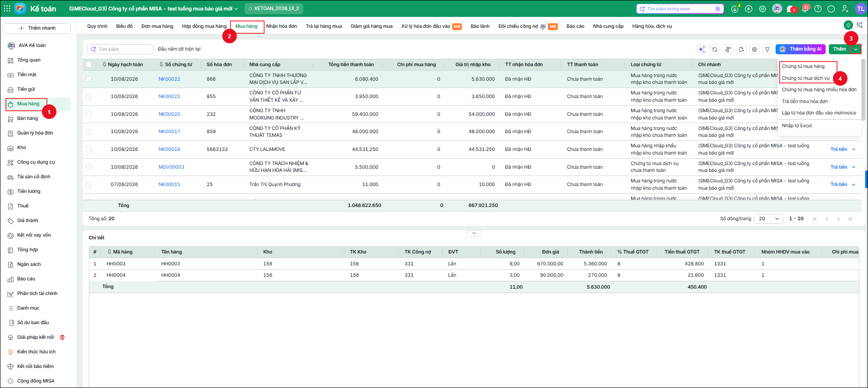868x388 pixels.
Task: Tick the checkbox for voucher NK00022
Action: [89, 79]
